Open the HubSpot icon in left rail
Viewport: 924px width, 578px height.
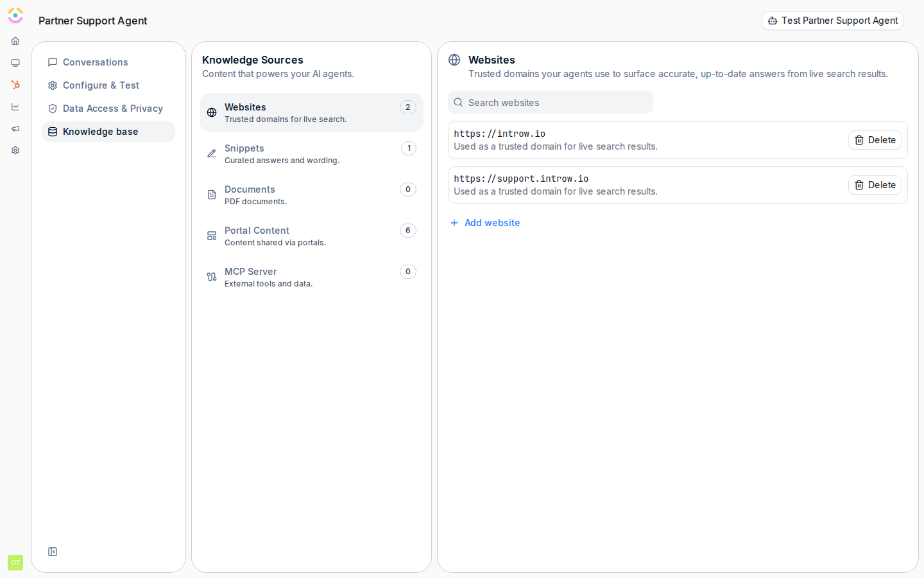(x=15, y=85)
